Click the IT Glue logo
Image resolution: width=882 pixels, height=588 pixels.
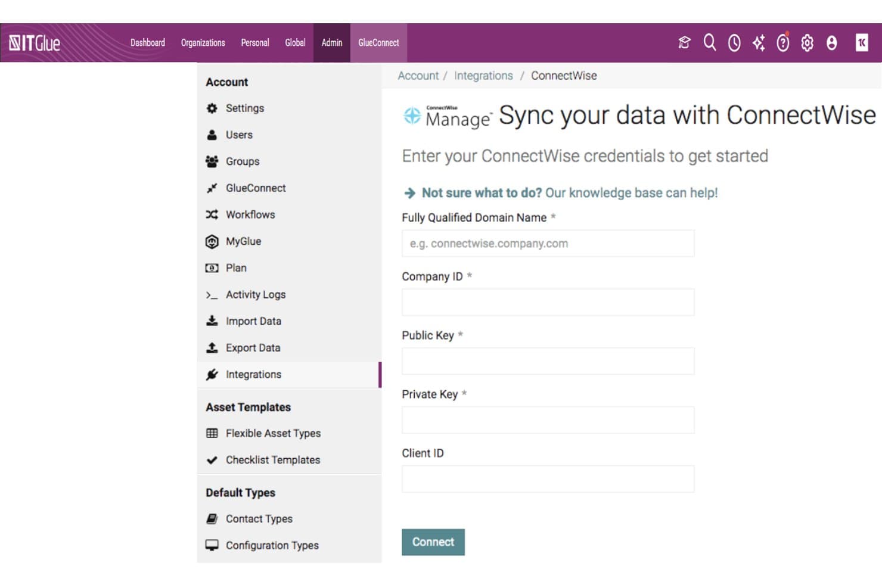point(35,43)
